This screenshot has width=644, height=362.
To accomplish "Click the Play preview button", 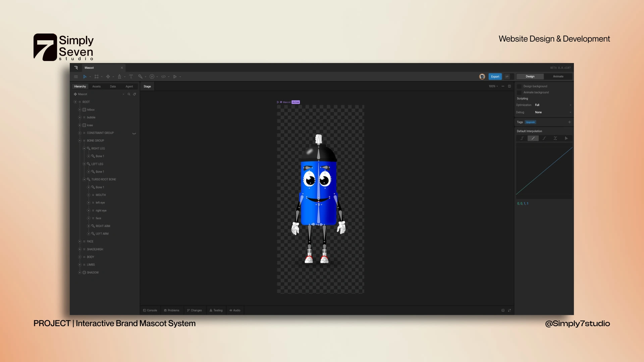I will coord(175,77).
